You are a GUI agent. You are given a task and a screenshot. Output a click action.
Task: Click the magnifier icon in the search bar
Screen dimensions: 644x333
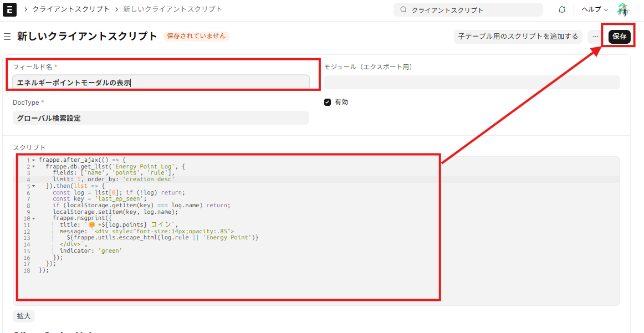point(403,10)
